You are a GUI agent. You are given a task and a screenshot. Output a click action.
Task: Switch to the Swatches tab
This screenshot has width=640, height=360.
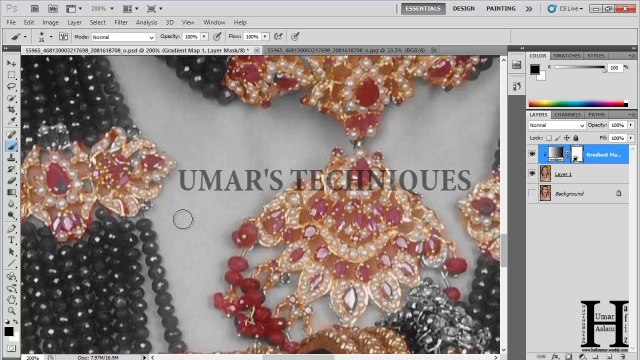(x=567, y=56)
